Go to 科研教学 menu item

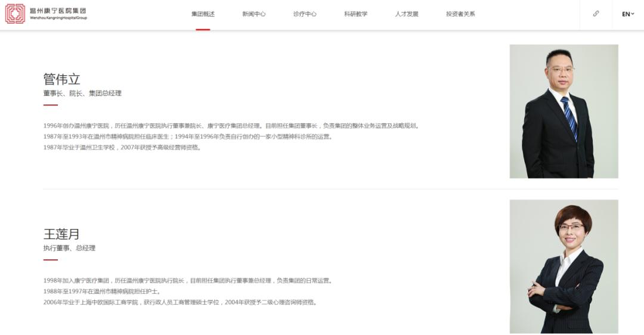tap(355, 14)
